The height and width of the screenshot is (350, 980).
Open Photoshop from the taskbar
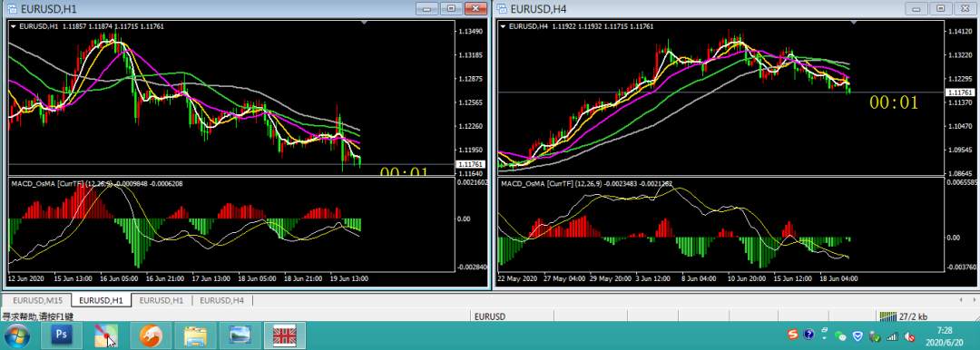(62, 335)
